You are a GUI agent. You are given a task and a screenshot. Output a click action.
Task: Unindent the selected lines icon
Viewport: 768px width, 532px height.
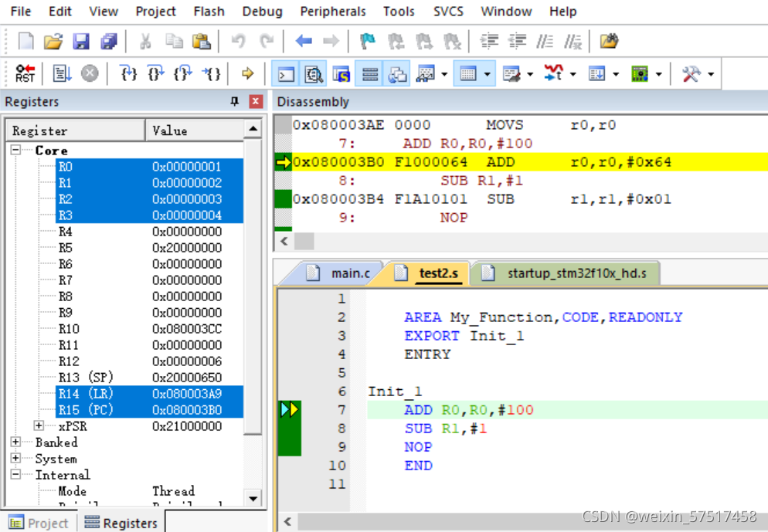tap(517, 42)
